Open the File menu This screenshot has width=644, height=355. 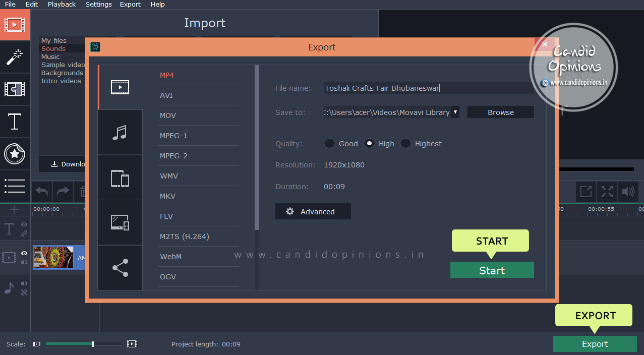click(10, 4)
